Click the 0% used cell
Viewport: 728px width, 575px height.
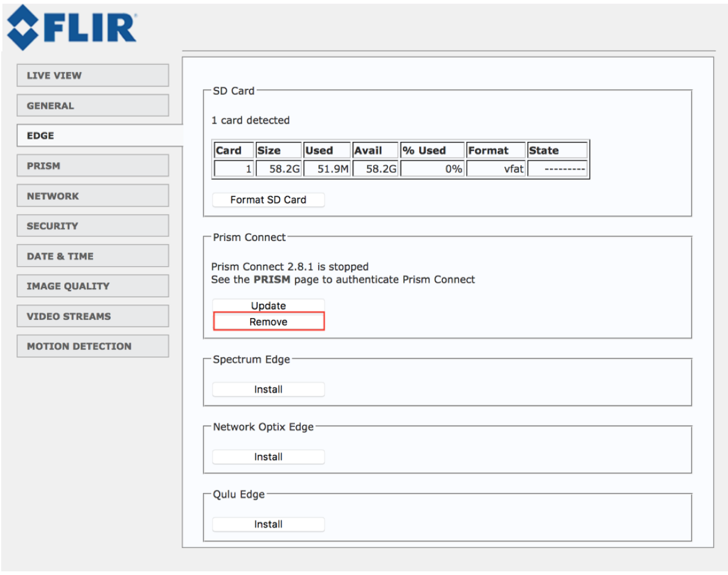[x=433, y=168]
